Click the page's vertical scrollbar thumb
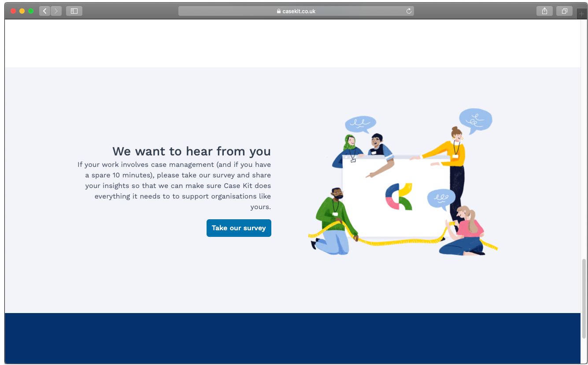This screenshot has height=365, width=588. 584,299
